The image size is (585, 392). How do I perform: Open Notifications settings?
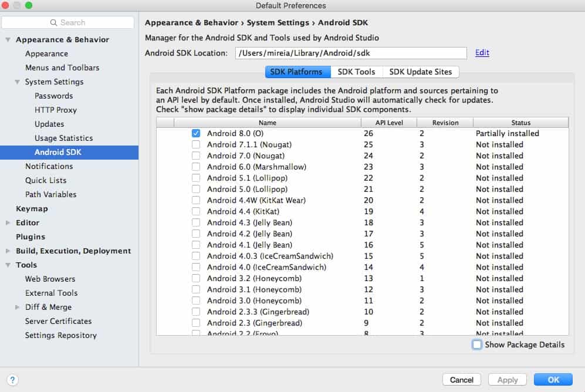click(x=49, y=166)
